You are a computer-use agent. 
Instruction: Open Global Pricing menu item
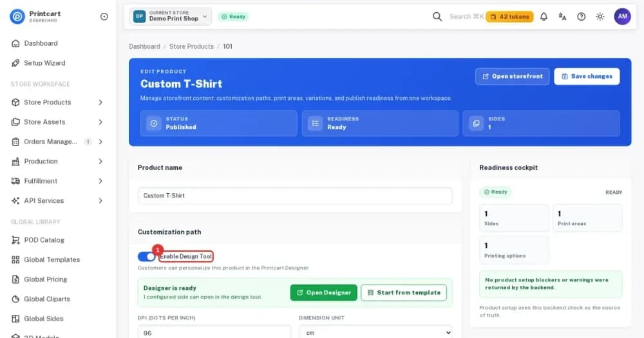[45, 279]
